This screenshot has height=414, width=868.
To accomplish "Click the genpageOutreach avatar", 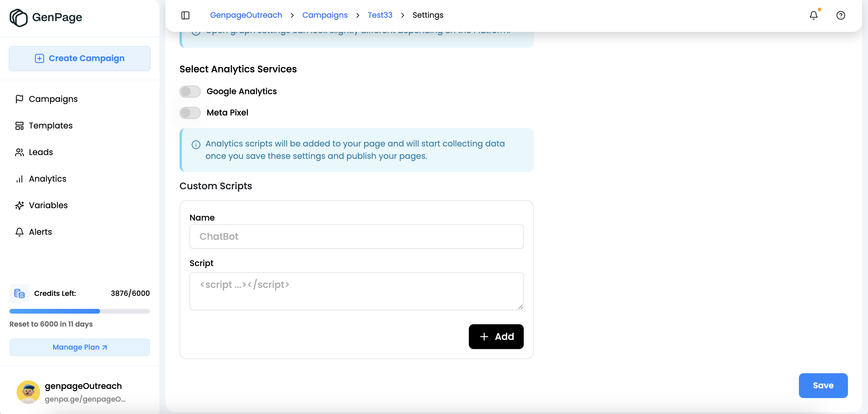I will [x=28, y=392].
